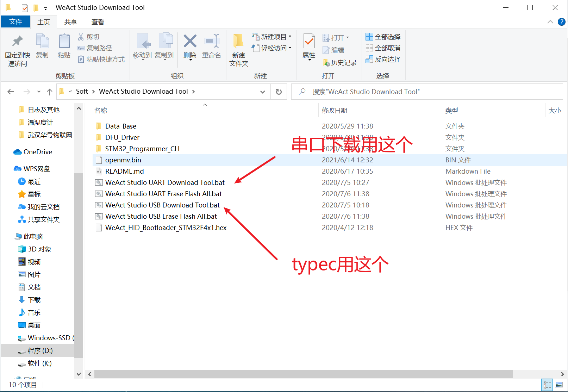Sort by 修改日期 column header
The height and width of the screenshot is (392, 568).
coord(335,111)
